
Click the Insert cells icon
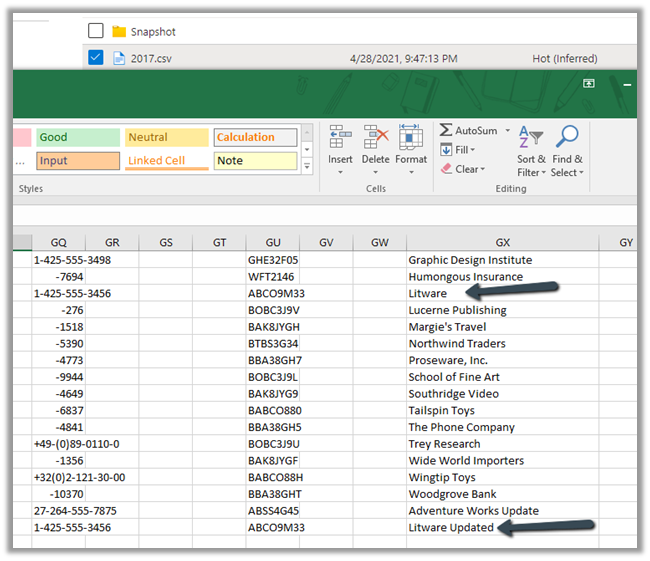(x=340, y=138)
